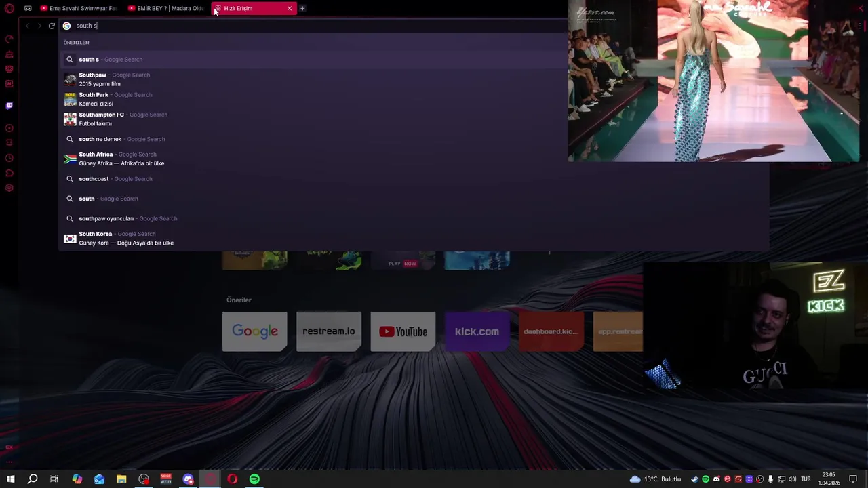Select 'south s' Google Search suggestion
Viewport: 868px width, 488px height.
click(414, 60)
